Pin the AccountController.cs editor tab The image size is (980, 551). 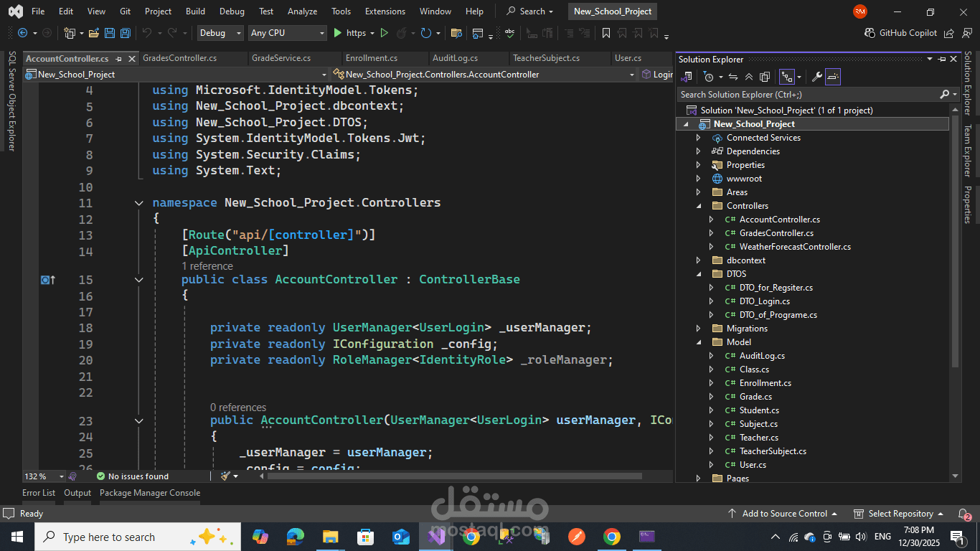pyautogui.click(x=118, y=58)
